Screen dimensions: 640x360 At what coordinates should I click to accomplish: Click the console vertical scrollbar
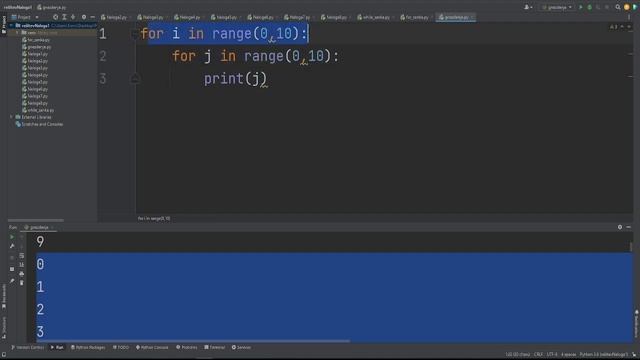(631, 247)
